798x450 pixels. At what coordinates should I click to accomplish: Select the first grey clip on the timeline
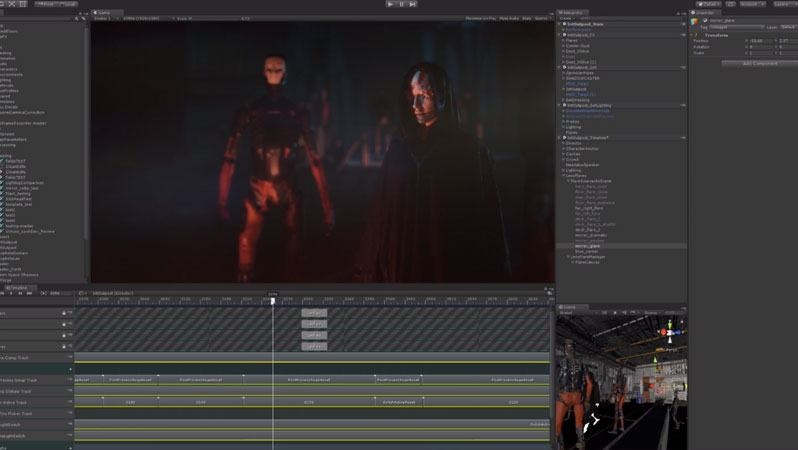pos(314,313)
